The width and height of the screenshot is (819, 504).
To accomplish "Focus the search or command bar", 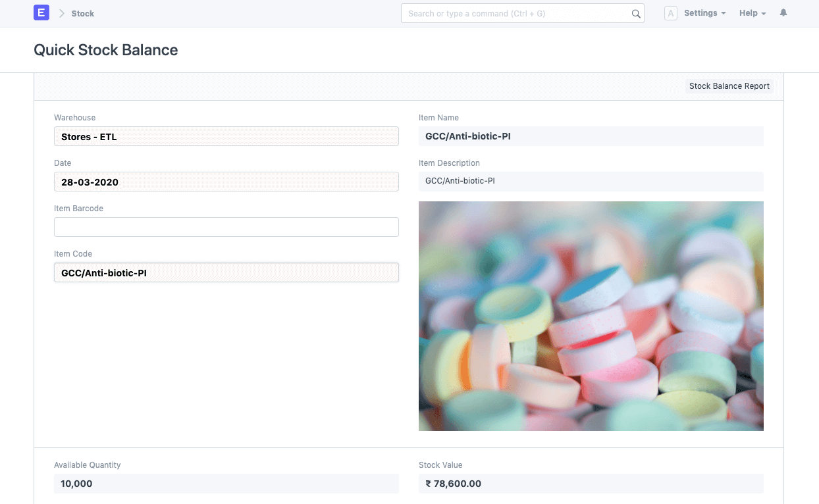I will point(517,13).
